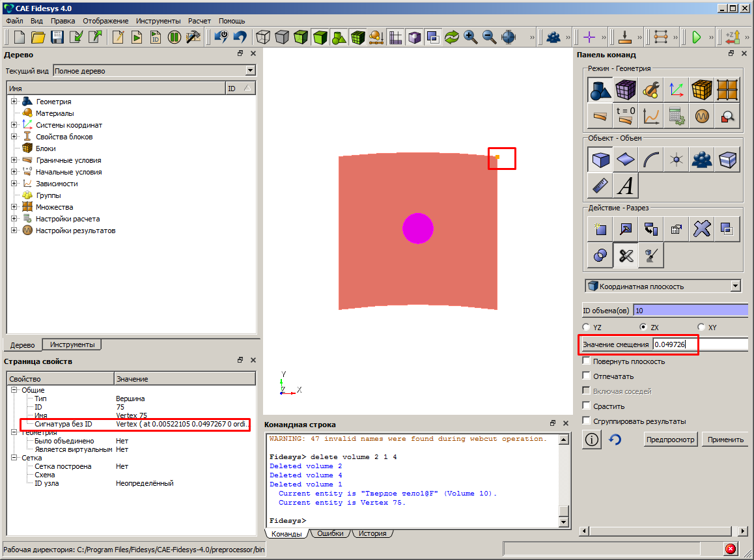Viewport: 754px width, 560px height.
Task: Select the XY plane radio button
Action: (x=701, y=327)
